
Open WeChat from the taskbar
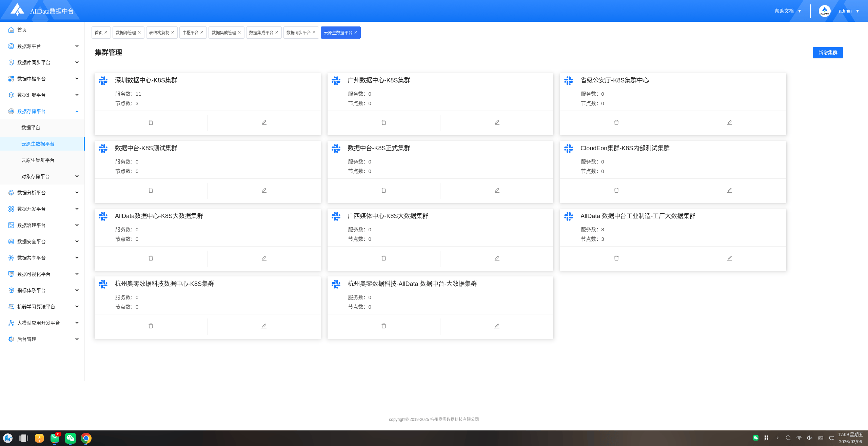[71, 438]
